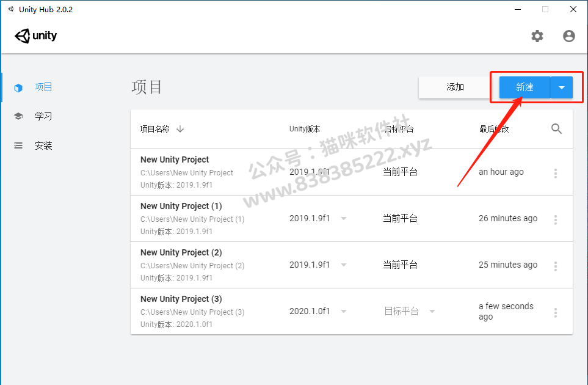Click 'Unity版本: 2020.1.0f1' subtitle text
This screenshot has height=385, width=588.
[176, 324]
